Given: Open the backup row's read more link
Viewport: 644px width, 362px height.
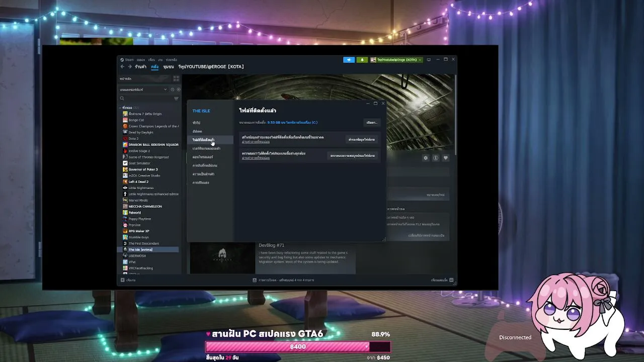Looking at the screenshot, I should 256,142.
